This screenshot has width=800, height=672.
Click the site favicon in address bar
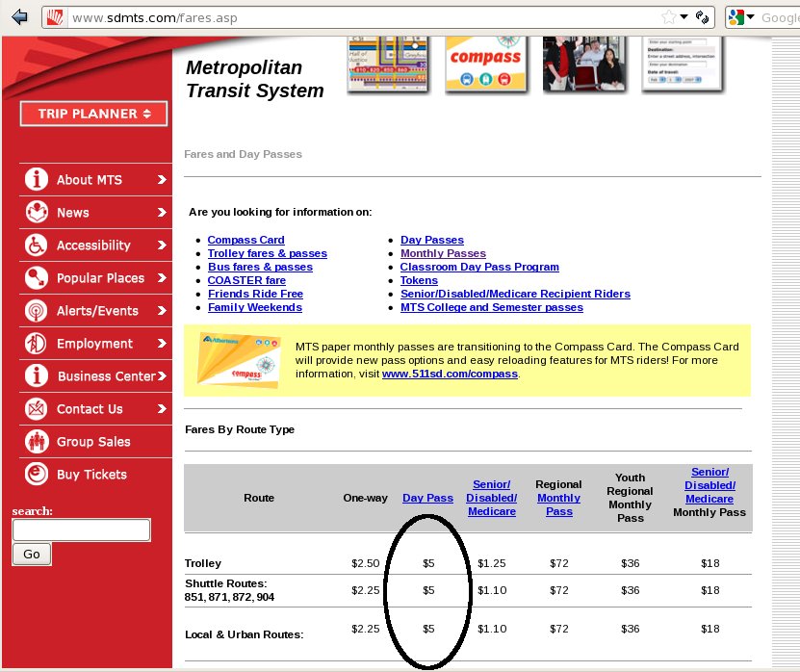coord(55,17)
